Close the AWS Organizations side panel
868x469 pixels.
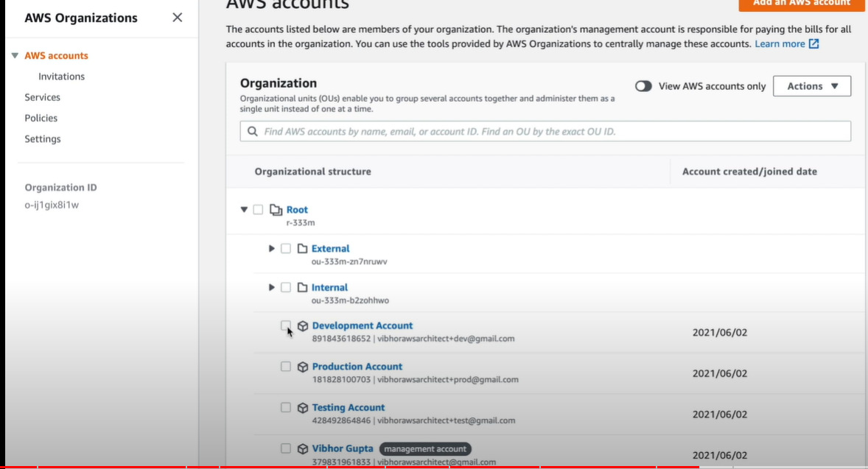(177, 18)
